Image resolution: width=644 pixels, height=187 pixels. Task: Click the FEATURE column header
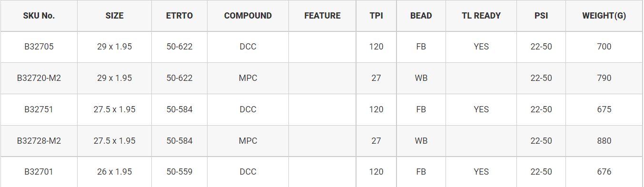click(322, 16)
